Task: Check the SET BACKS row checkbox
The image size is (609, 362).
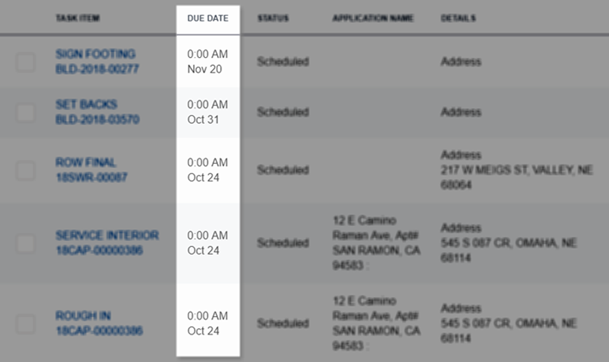Action: 26,113
